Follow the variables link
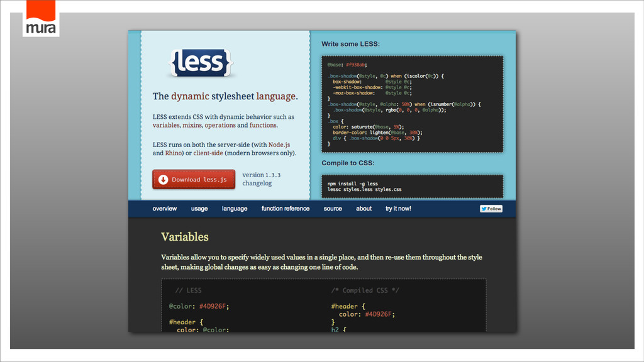This screenshot has height=362, width=644. point(166,125)
